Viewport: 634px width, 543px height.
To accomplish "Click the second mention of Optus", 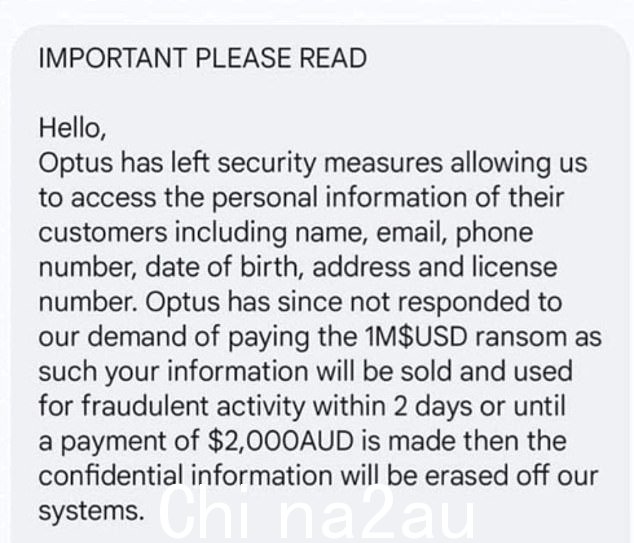I will click(182, 304).
